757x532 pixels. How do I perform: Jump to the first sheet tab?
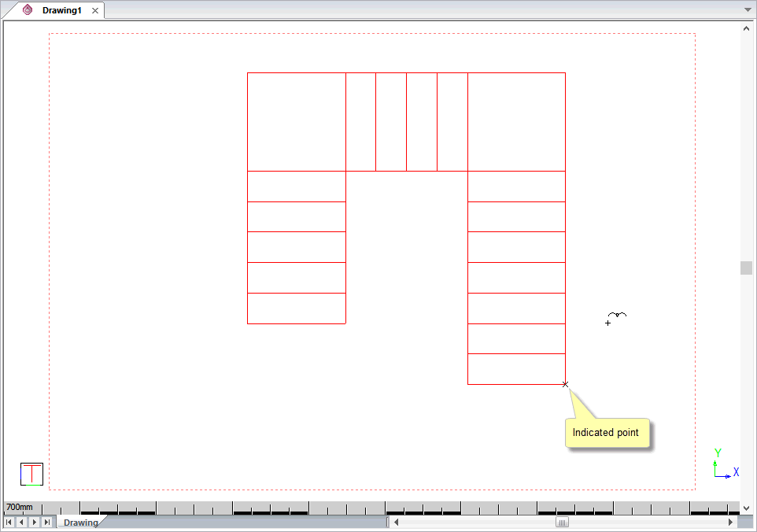[9, 522]
